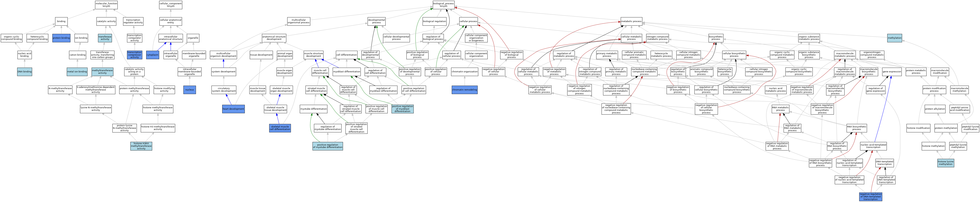Click the heterocyclic compound binding node
The width and height of the screenshot is (980, 202).
click(x=37, y=38)
